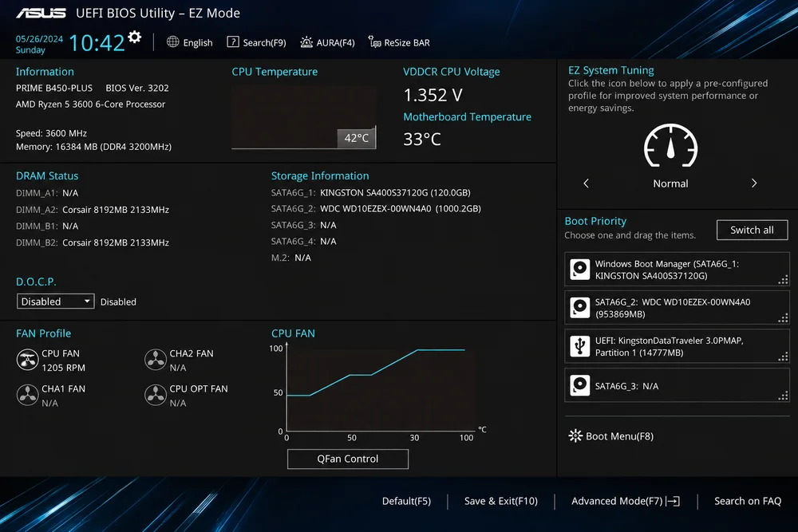Image resolution: width=798 pixels, height=532 pixels.
Task: Open the date and time settings gear
Action: [x=134, y=37]
